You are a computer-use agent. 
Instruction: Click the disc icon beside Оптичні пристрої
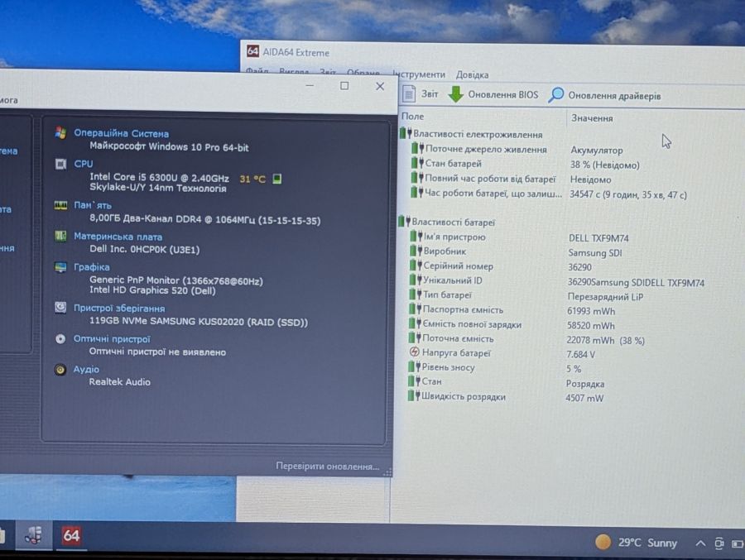(60, 338)
